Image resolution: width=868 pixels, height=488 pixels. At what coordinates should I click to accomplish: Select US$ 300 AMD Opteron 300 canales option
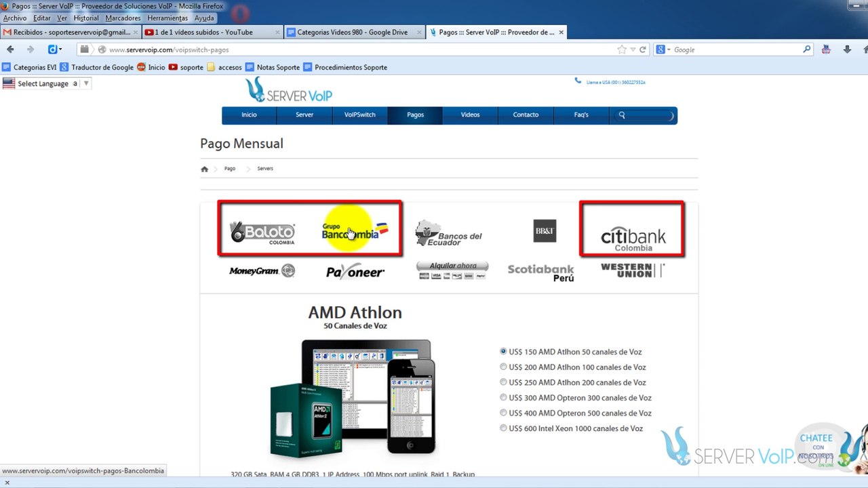tap(503, 397)
